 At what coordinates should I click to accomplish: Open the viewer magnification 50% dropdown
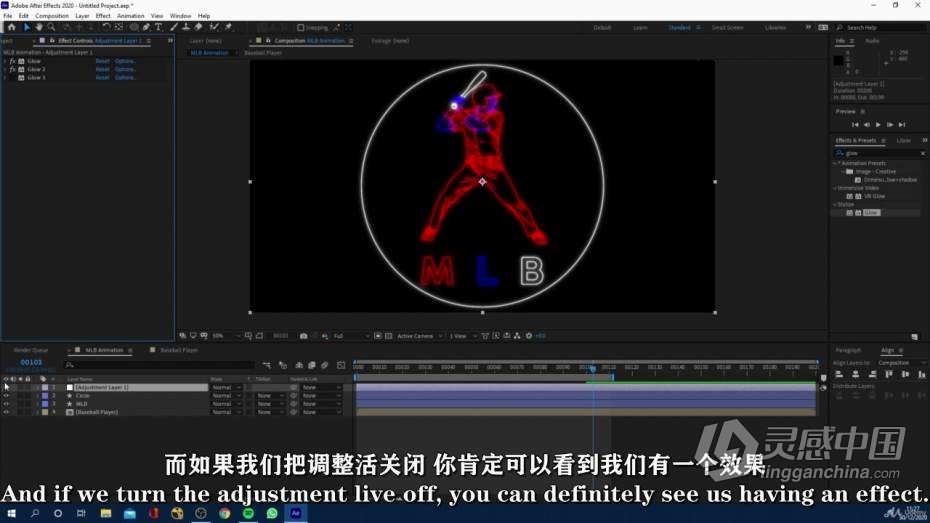[226, 336]
